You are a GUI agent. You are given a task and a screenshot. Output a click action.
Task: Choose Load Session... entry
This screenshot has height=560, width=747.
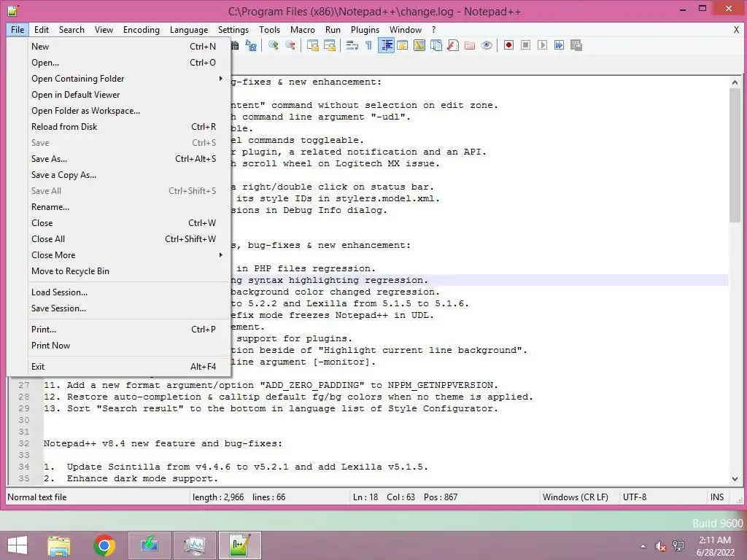[123, 292]
